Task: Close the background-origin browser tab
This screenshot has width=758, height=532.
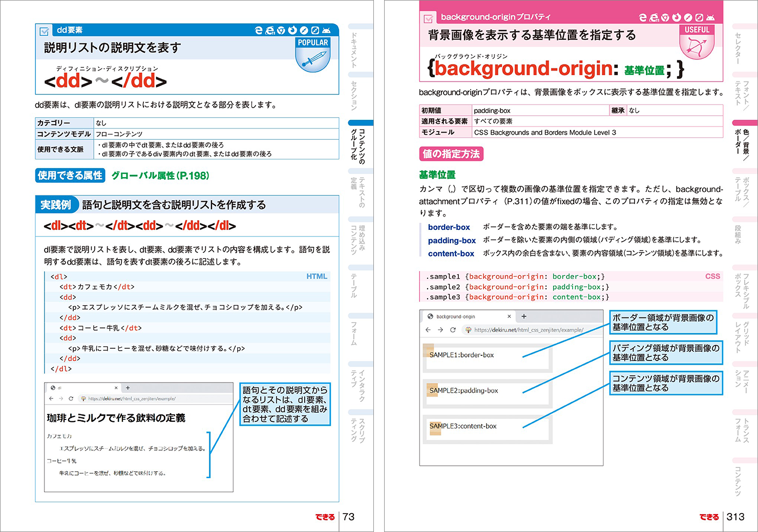Action: coord(509,316)
